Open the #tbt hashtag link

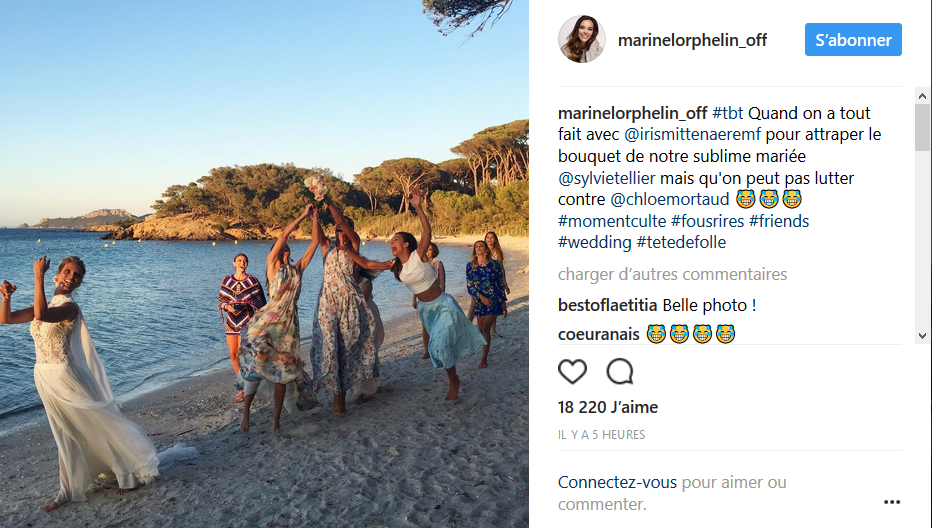click(x=727, y=113)
